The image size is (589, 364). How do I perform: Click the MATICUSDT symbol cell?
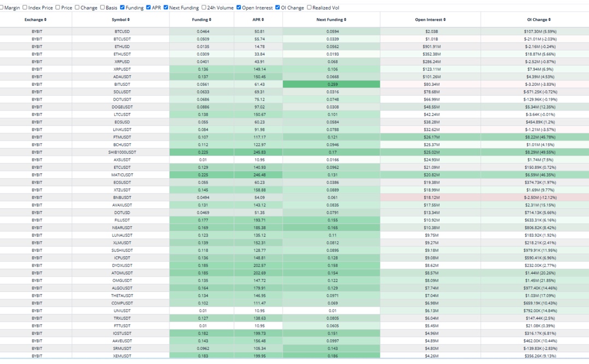122,175
